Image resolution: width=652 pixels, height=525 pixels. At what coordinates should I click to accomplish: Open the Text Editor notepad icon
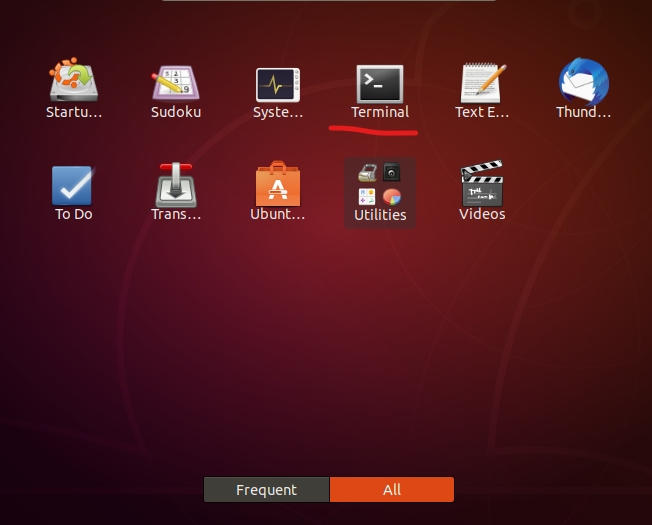[482, 83]
